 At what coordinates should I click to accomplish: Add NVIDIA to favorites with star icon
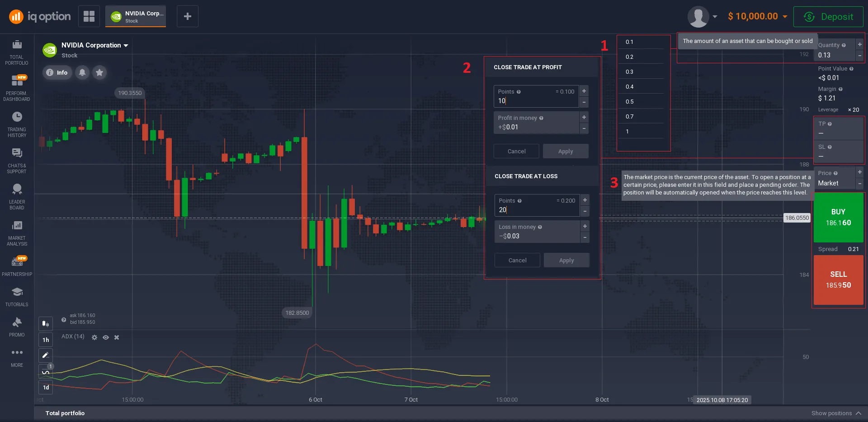pos(99,72)
